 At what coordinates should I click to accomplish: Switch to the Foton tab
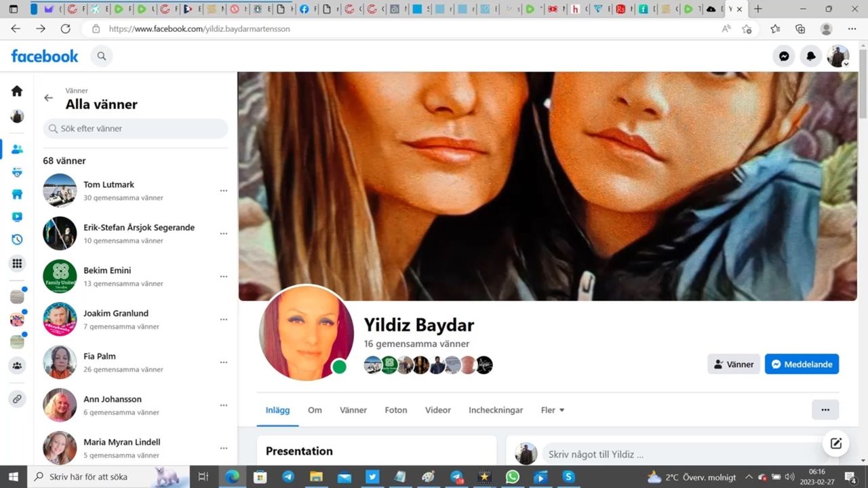396,410
